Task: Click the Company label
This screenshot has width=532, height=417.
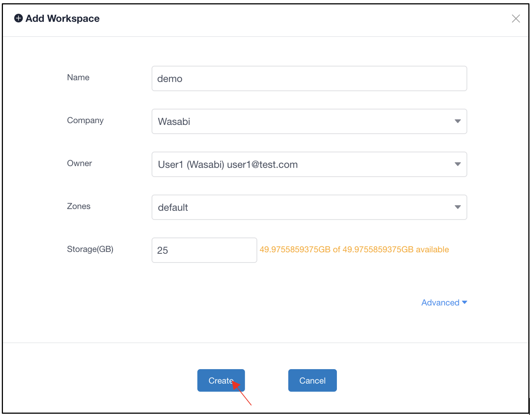Action: pyautogui.click(x=85, y=120)
